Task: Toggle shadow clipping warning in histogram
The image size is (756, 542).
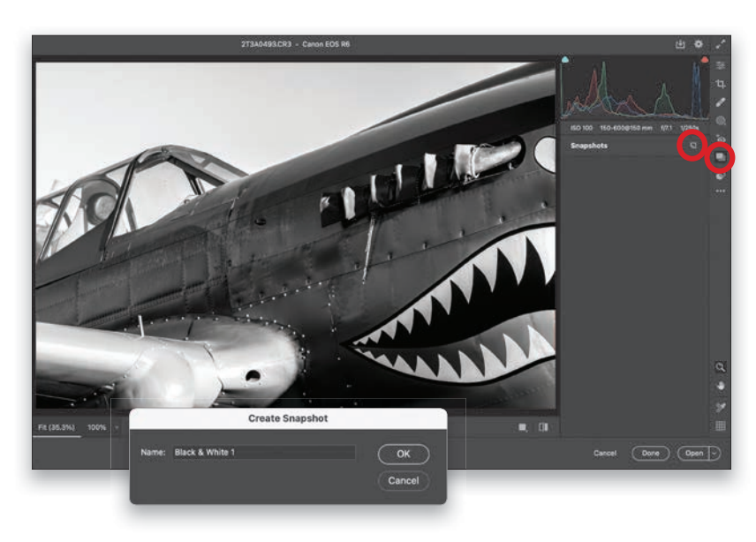Action: [x=565, y=60]
